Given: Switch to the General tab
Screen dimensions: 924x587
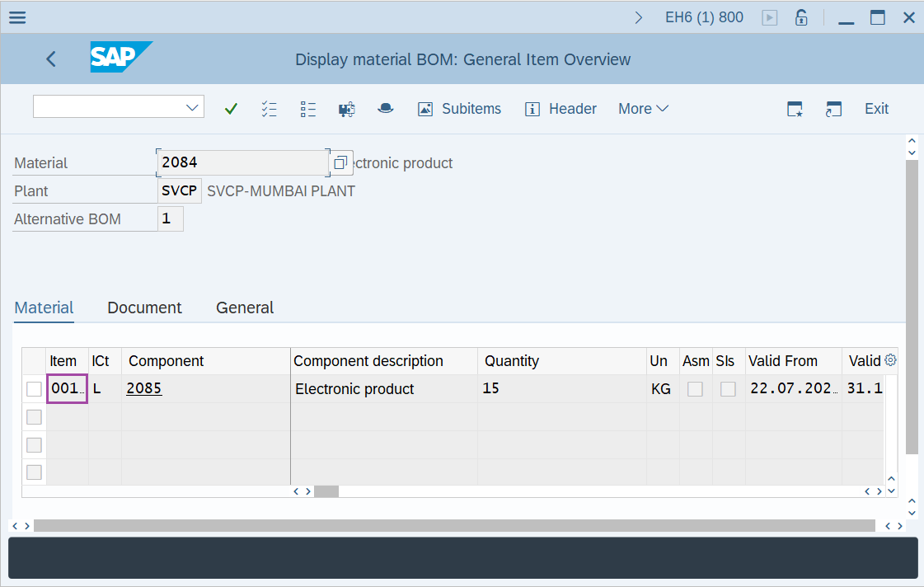Looking at the screenshot, I should pos(245,308).
